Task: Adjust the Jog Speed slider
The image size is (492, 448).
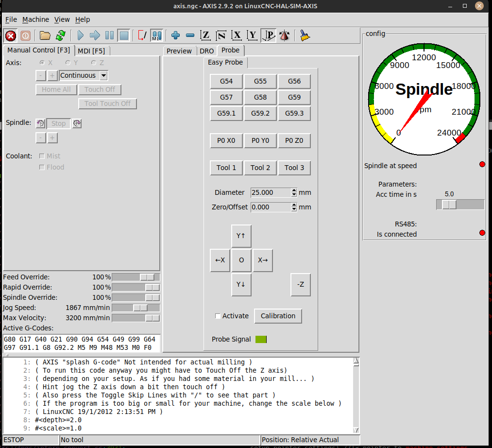Action: click(x=136, y=308)
